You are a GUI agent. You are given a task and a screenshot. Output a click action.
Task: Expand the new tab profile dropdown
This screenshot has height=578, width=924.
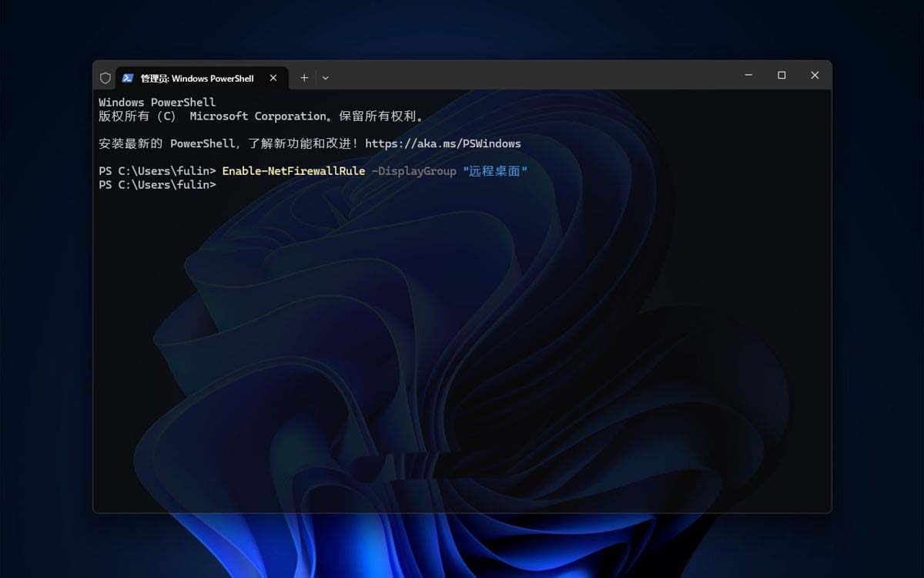point(325,78)
